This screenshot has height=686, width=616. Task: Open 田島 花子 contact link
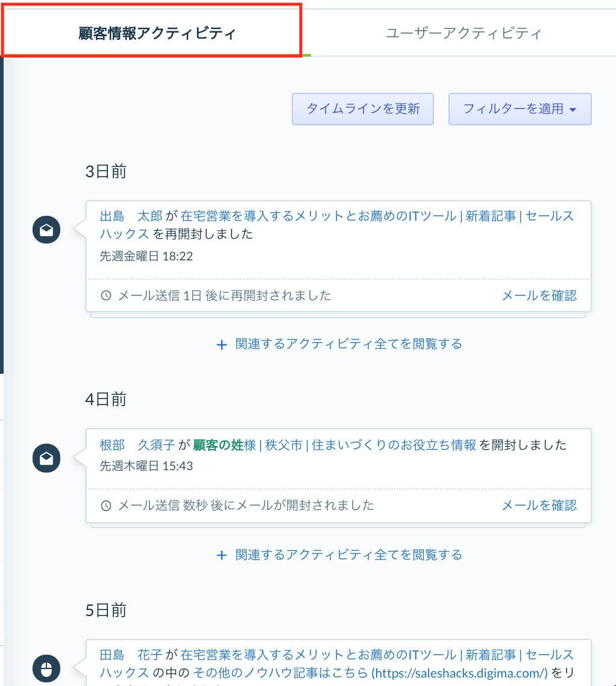tap(131, 655)
